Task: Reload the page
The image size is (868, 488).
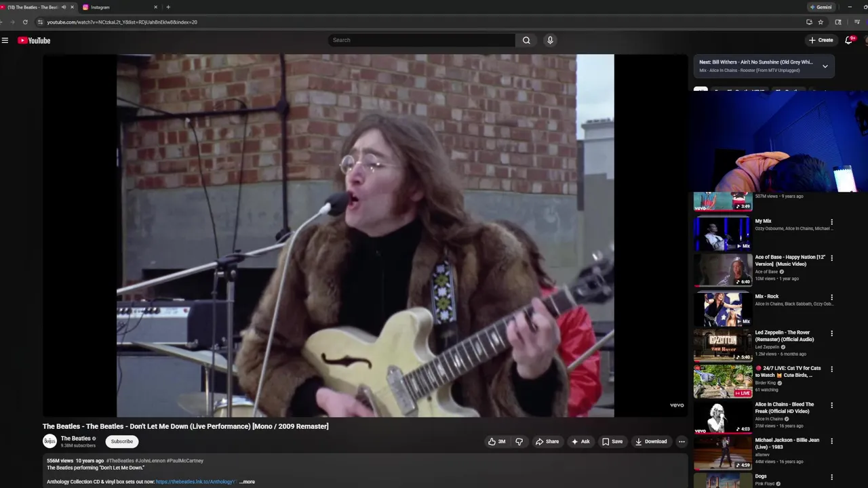Action: [25, 22]
